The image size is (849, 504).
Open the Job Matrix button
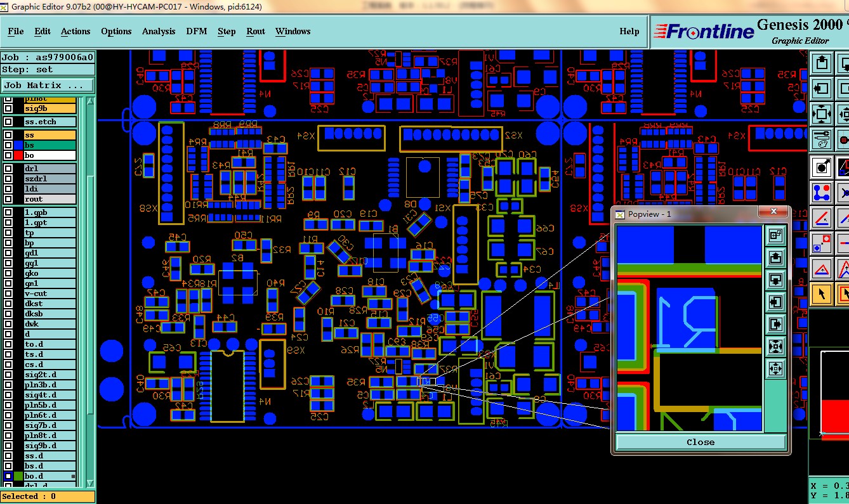point(48,85)
